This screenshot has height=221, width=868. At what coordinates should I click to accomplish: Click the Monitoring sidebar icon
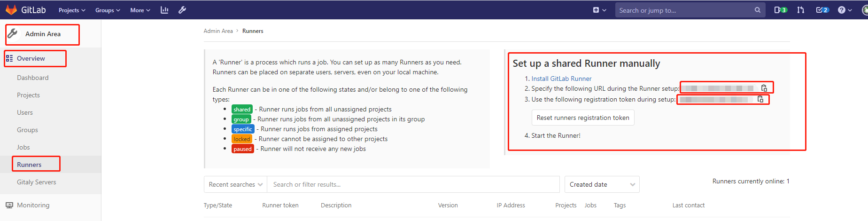pyautogui.click(x=9, y=205)
